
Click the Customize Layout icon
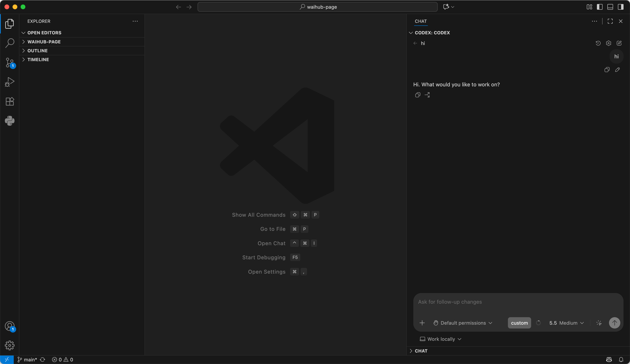589,7
